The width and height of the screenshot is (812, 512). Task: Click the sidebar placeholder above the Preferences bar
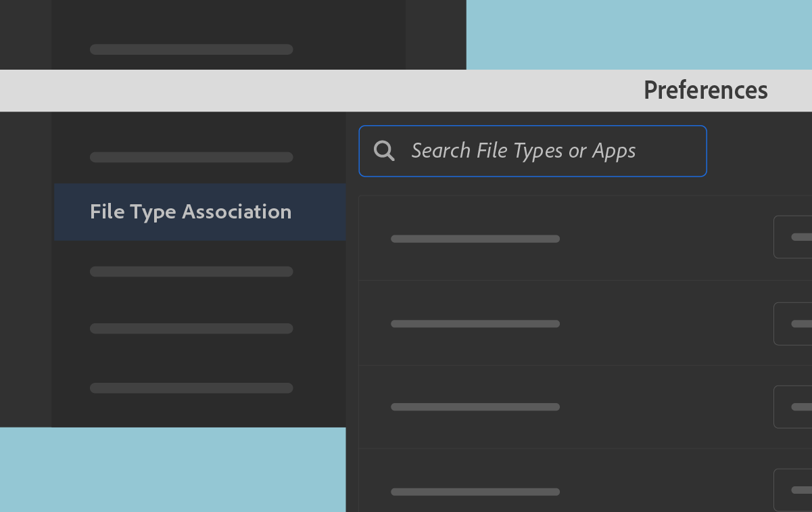(x=191, y=49)
